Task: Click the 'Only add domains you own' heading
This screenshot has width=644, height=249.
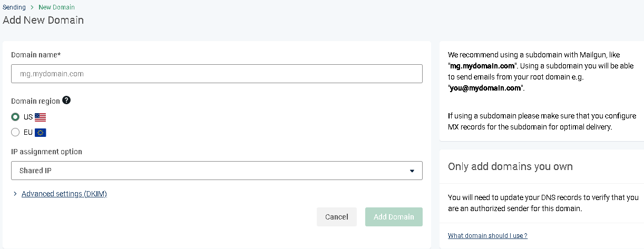Action: point(510,166)
